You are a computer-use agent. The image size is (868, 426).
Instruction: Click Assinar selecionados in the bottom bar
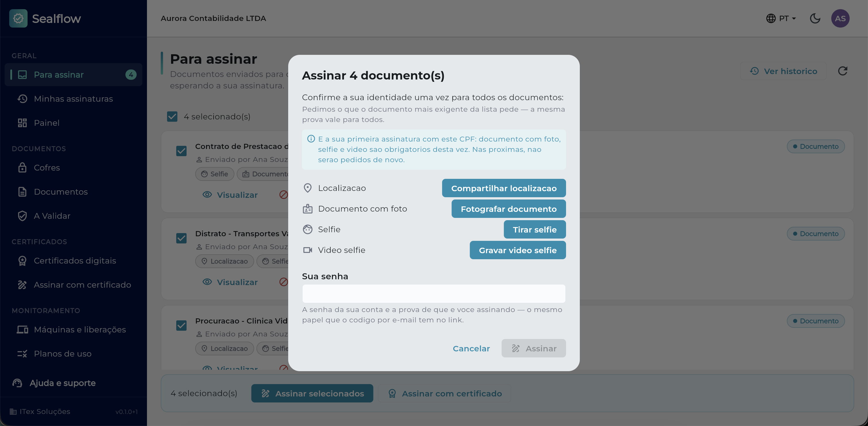(312, 393)
